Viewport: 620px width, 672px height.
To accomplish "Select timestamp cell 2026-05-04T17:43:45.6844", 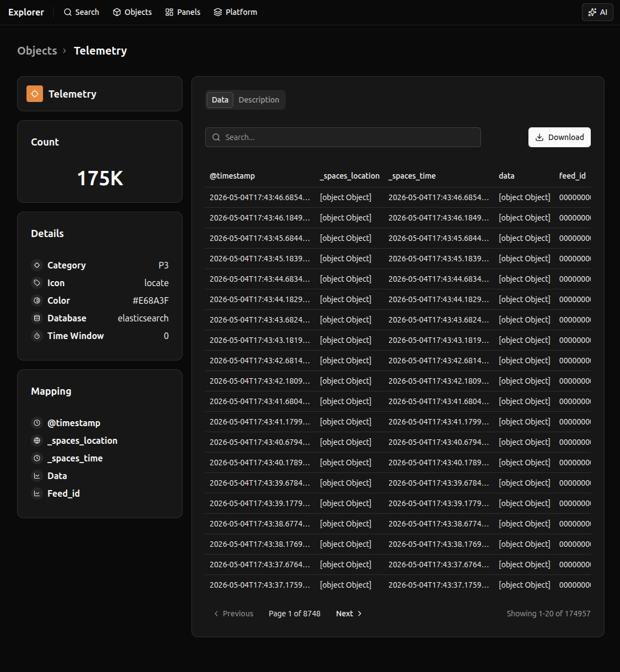I will [x=260, y=238].
